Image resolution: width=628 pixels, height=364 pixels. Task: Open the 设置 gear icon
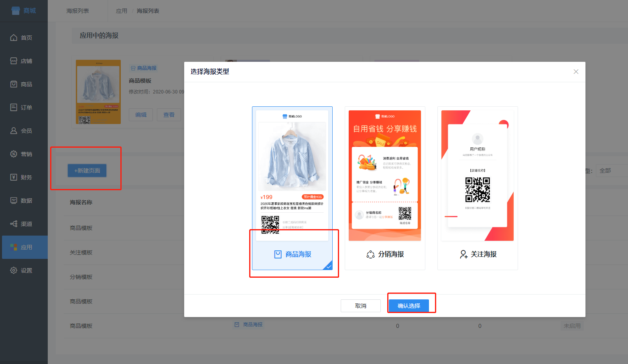[14, 270]
